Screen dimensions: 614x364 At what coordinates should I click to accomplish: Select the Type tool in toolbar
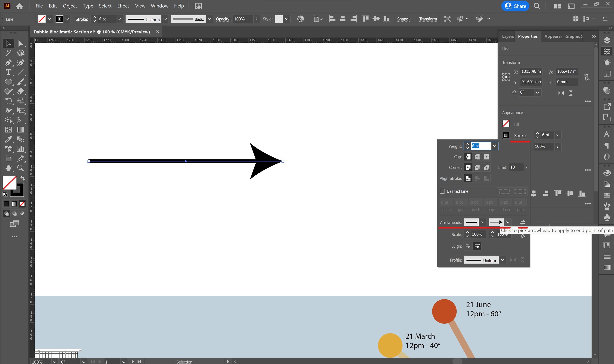click(8, 72)
